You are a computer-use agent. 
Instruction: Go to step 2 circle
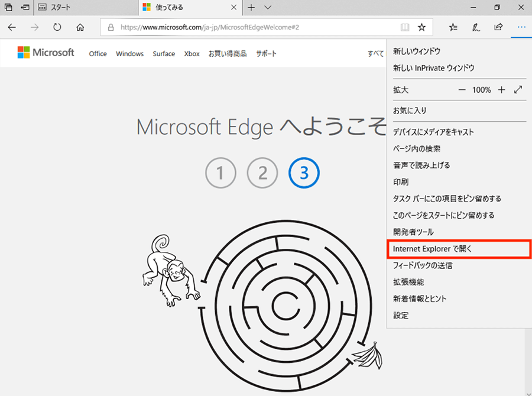click(262, 173)
